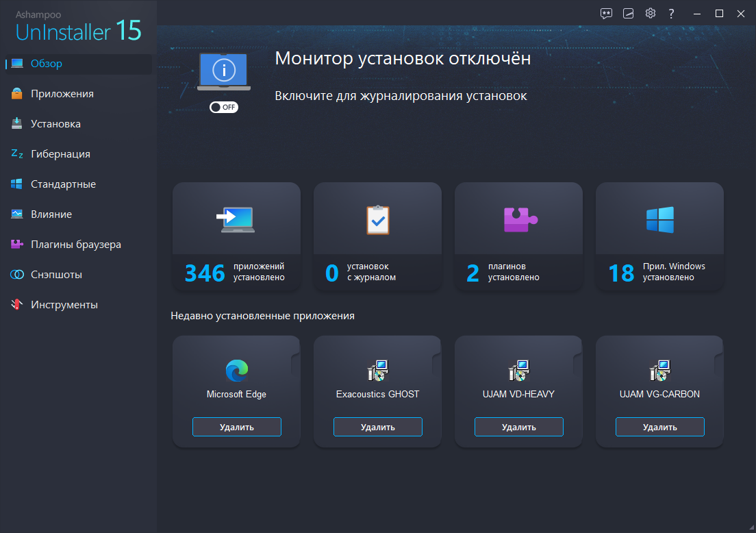The image size is (756, 533).
Task: Maximize the UnInstaller window
Action: click(719, 14)
